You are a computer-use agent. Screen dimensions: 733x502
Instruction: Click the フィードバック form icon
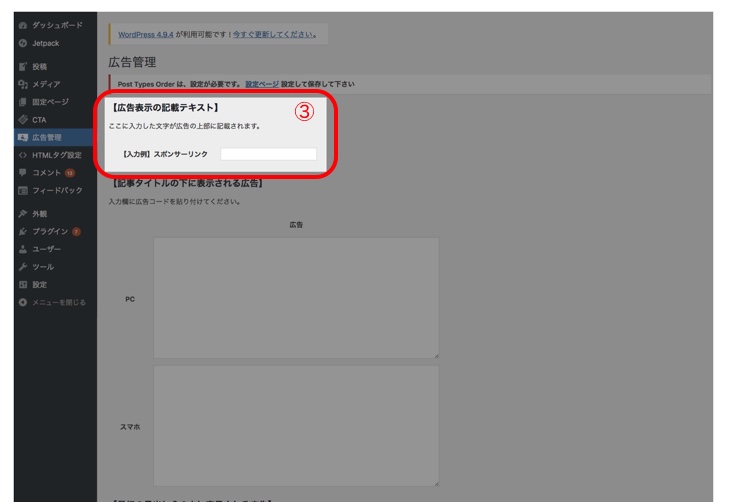(23, 190)
